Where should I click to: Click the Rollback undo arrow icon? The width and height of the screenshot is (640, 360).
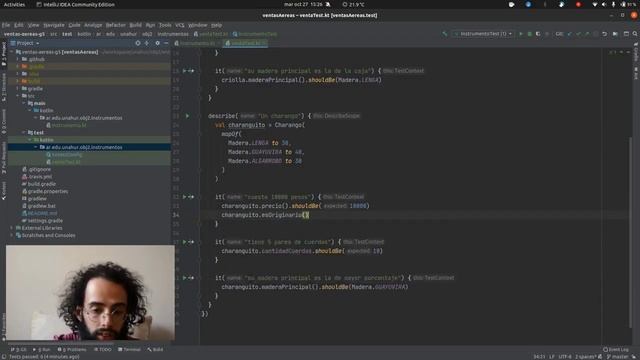pyautogui.click(x=604, y=34)
